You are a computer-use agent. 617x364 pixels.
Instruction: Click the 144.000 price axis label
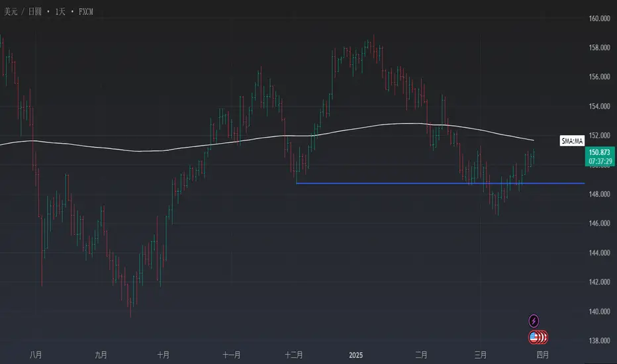coord(599,253)
